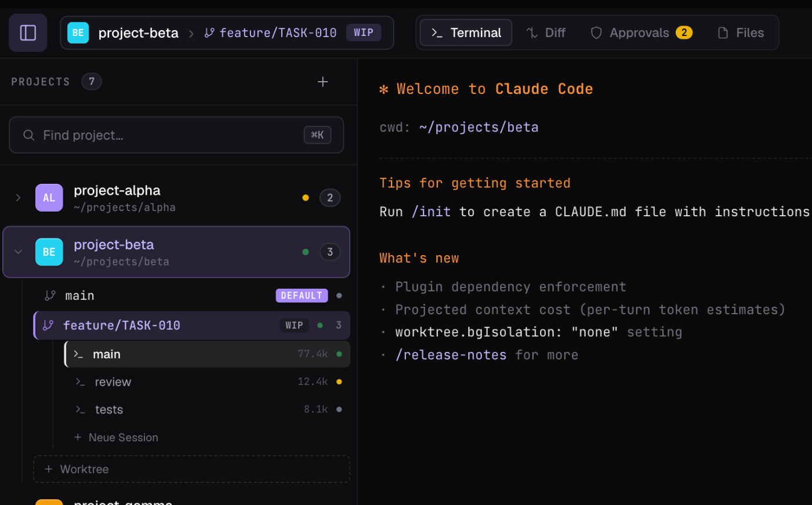The width and height of the screenshot is (812, 505).
Task: Click the projects count badge showing 7
Action: point(92,82)
